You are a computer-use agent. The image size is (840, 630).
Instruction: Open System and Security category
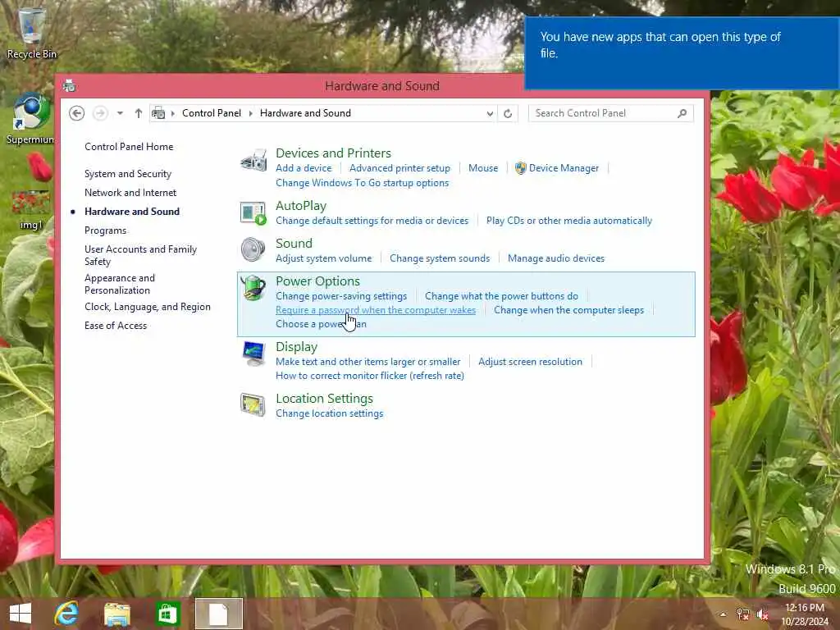(x=127, y=174)
